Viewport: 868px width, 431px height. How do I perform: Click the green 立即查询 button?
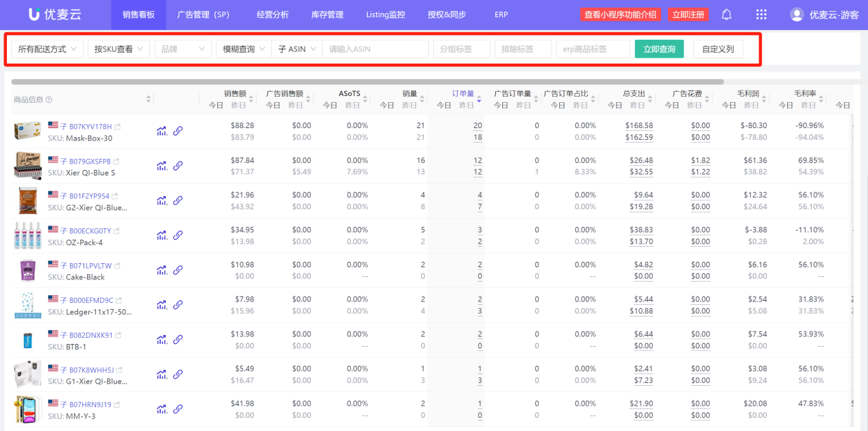coord(659,49)
